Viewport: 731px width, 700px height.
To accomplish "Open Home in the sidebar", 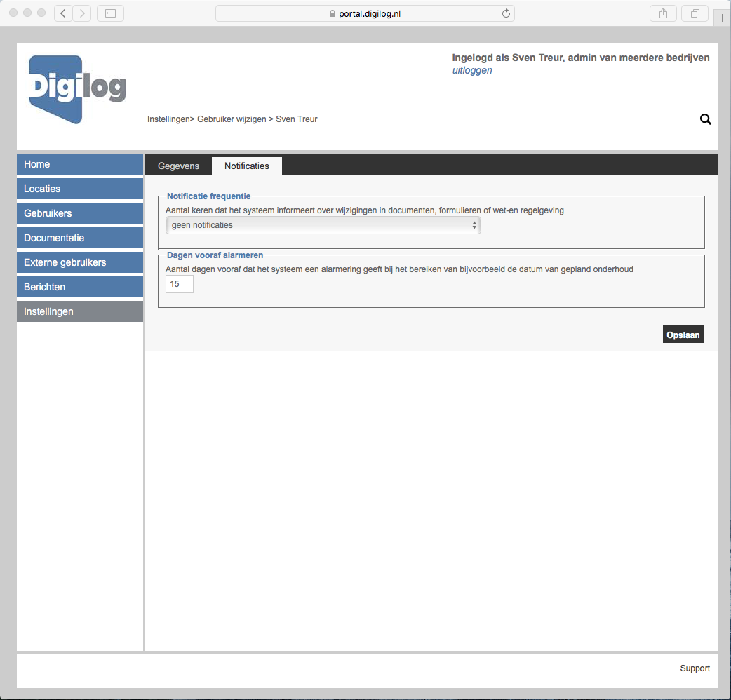I will (80, 164).
